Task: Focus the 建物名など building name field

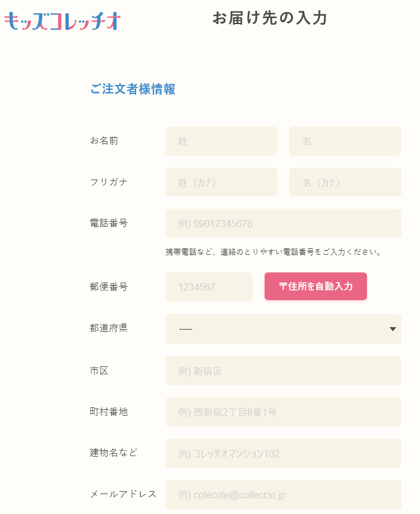Action: [x=283, y=453]
